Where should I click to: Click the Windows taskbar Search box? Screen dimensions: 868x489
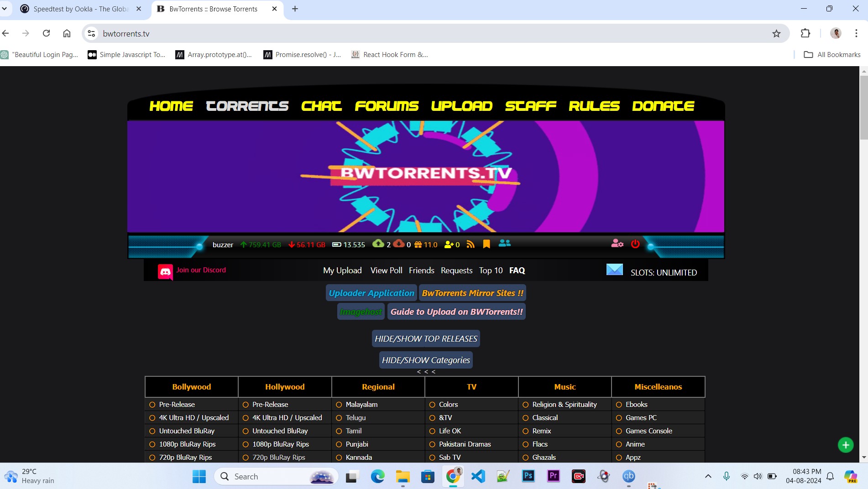point(277,476)
